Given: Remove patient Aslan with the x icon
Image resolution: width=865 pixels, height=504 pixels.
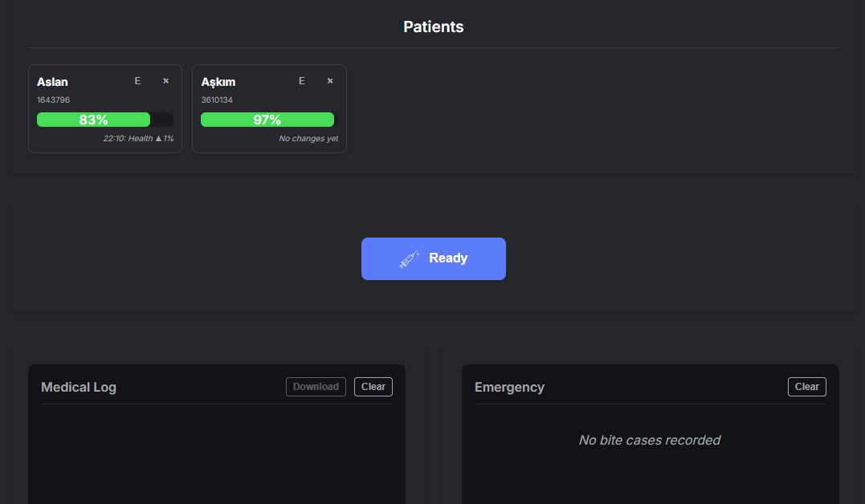Looking at the screenshot, I should [x=165, y=81].
